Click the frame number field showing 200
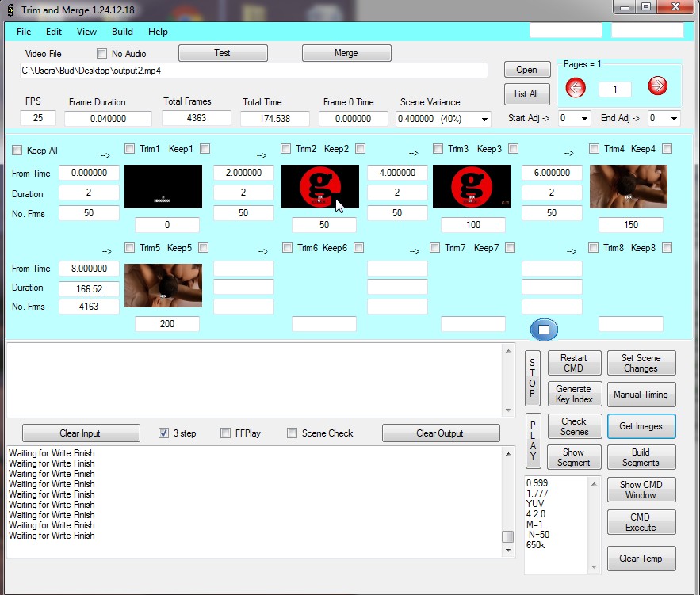Viewport: 700px width, 595px height. [x=167, y=324]
